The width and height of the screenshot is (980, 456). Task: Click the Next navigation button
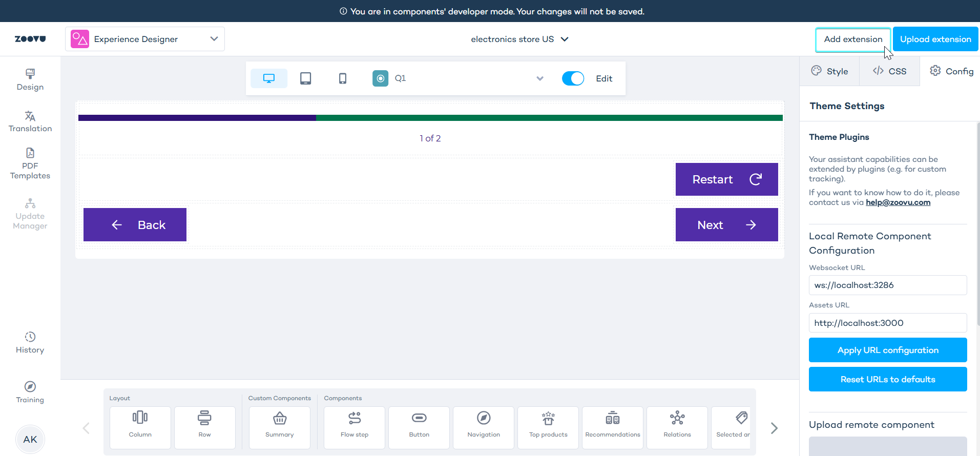tap(726, 224)
